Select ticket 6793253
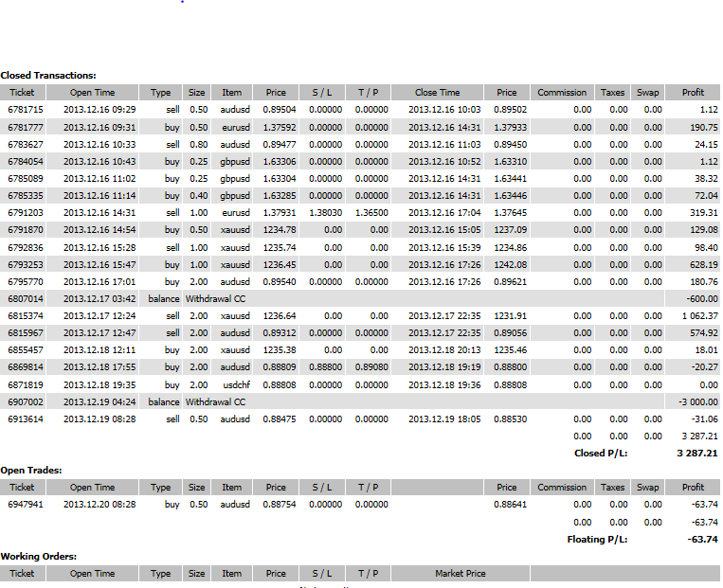Image resolution: width=723 pixels, height=588 pixels. tap(26, 264)
